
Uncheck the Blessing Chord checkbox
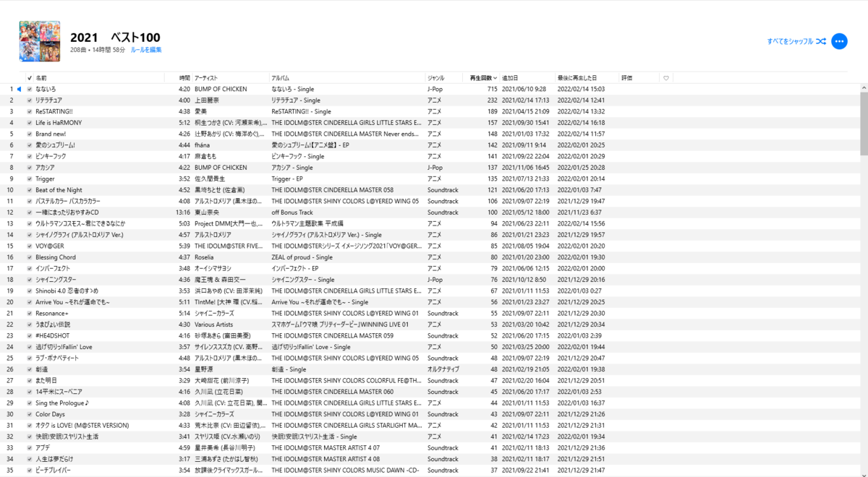tap(30, 257)
